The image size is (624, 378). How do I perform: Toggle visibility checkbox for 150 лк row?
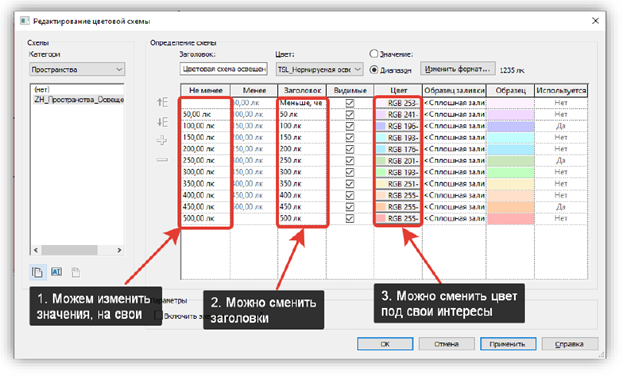point(350,138)
